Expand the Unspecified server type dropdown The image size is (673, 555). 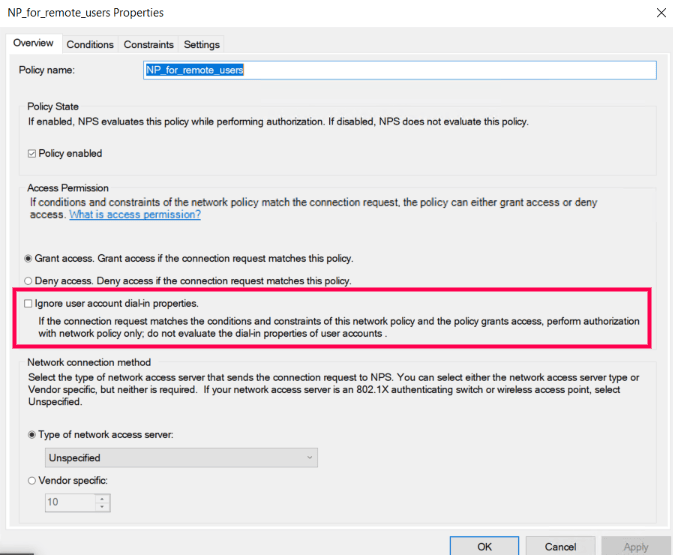[x=182, y=458]
